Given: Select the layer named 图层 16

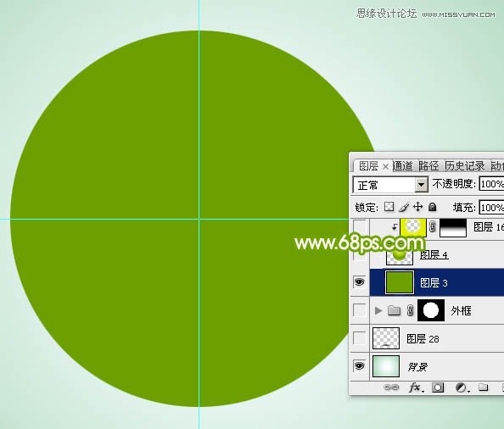Looking at the screenshot, I should click(x=489, y=227).
